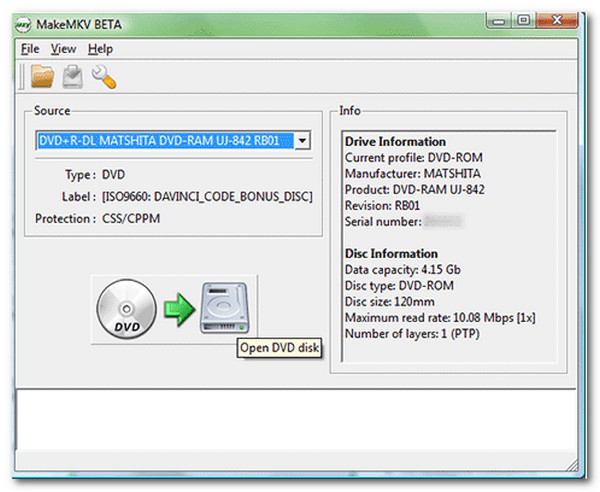Viewport: 600px width, 492px height.
Task: Click Data capacity: 4.15 Gb line
Action: coord(403,270)
